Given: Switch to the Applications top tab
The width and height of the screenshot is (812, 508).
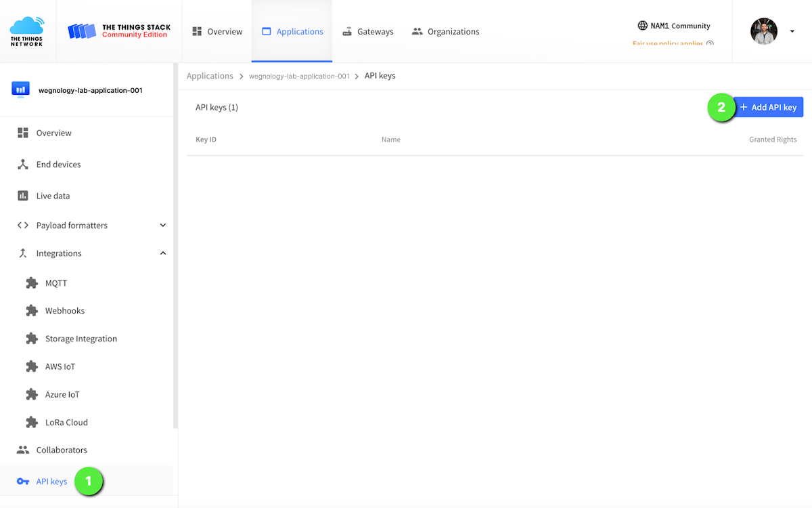Looking at the screenshot, I should click(x=292, y=32).
